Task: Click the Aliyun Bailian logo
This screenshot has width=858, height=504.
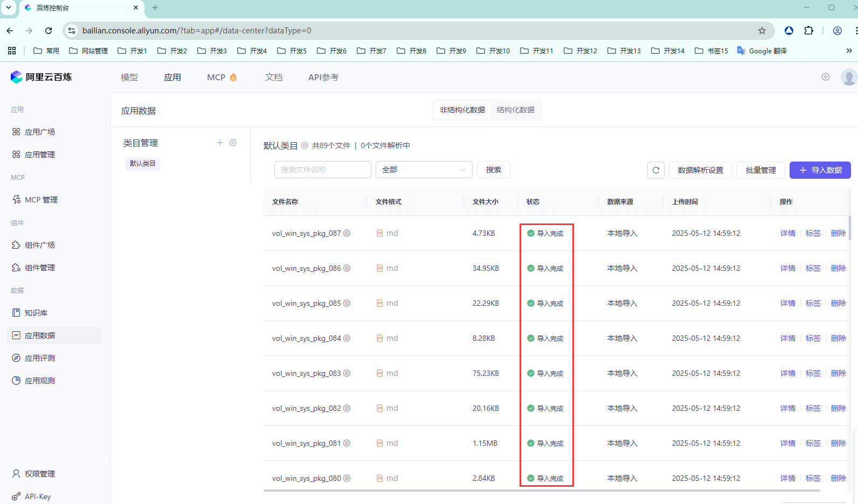Action: (41, 77)
